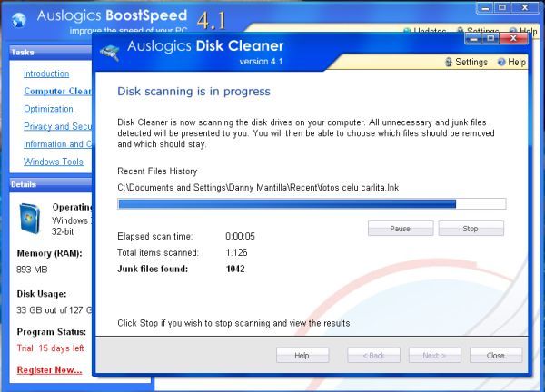The width and height of the screenshot is (545, 392).
Task: Click the Tasks panel header in BoostSpeed
Action: tap(51, 52)
